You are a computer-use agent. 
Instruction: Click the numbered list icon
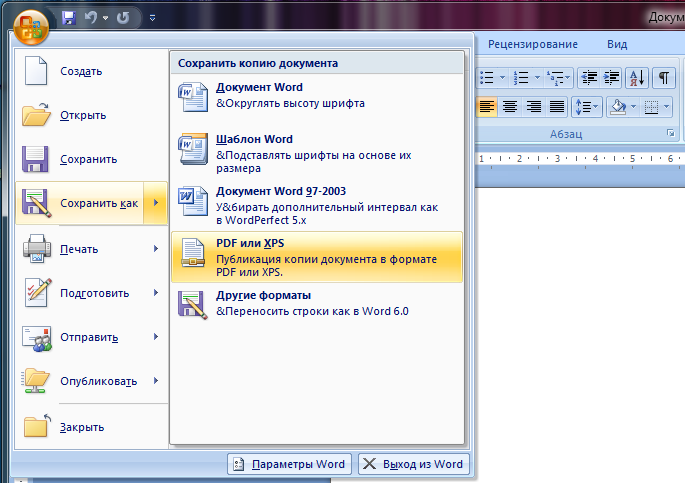(x=522, y=78)
